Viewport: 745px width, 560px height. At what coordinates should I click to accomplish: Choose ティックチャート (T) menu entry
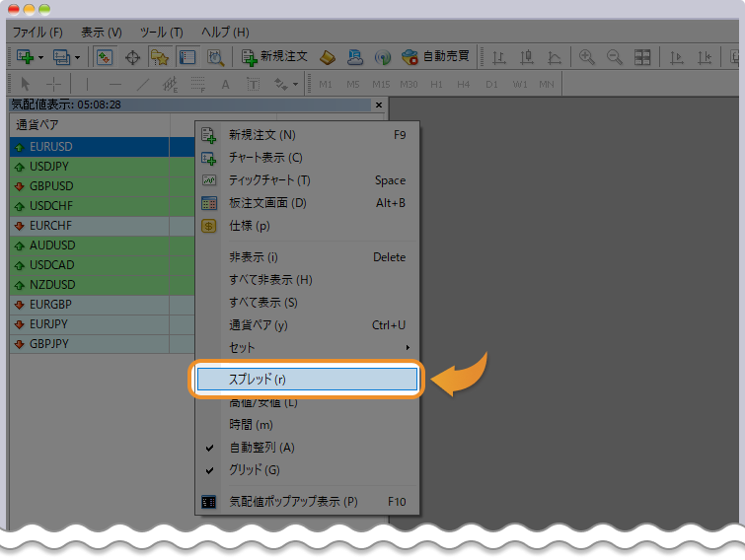307,180
